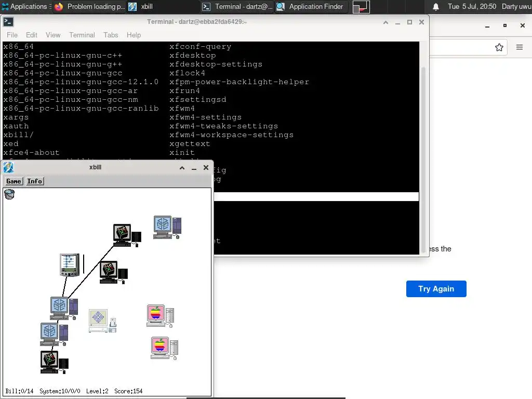The height and width of the screenshot is (399, 532).
Task: Open Firefox hamburger menu
Action: tap(520, 47)
